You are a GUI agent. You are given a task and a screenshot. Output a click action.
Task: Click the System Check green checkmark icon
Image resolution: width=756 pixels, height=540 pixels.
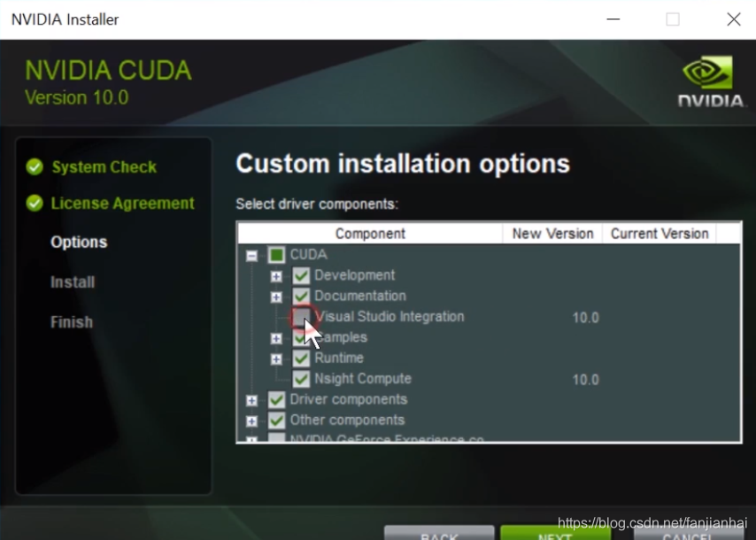click(x=35, y=167)
